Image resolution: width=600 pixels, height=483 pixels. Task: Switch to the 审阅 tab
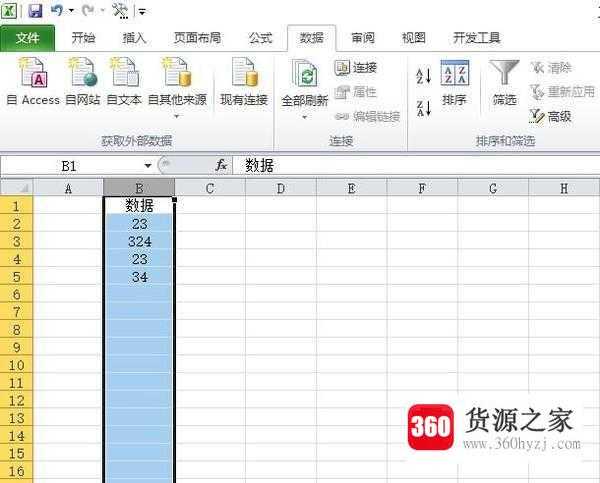click(x=363, y=38)
